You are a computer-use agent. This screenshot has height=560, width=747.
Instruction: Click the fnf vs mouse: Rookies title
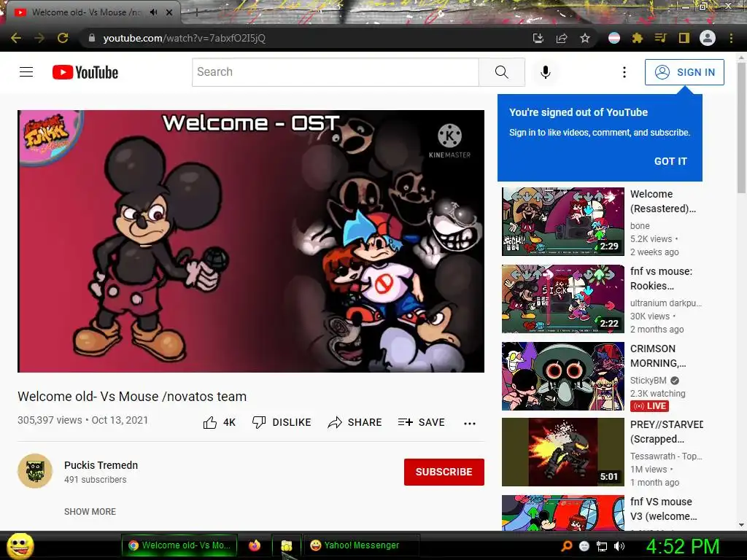(x=661, y=279)
